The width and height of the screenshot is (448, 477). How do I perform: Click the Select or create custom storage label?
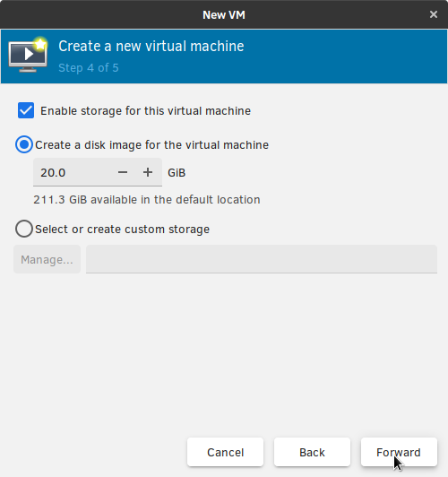[122, 229]
